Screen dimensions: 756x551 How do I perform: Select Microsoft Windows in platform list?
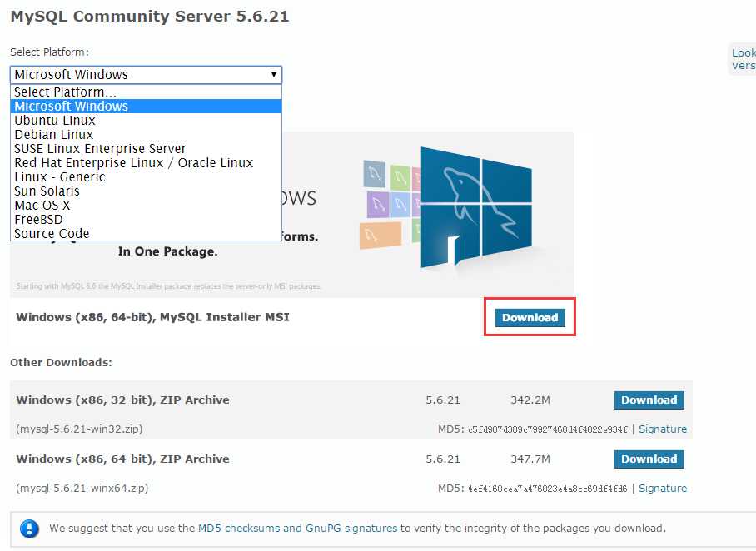tap(146, 106)
